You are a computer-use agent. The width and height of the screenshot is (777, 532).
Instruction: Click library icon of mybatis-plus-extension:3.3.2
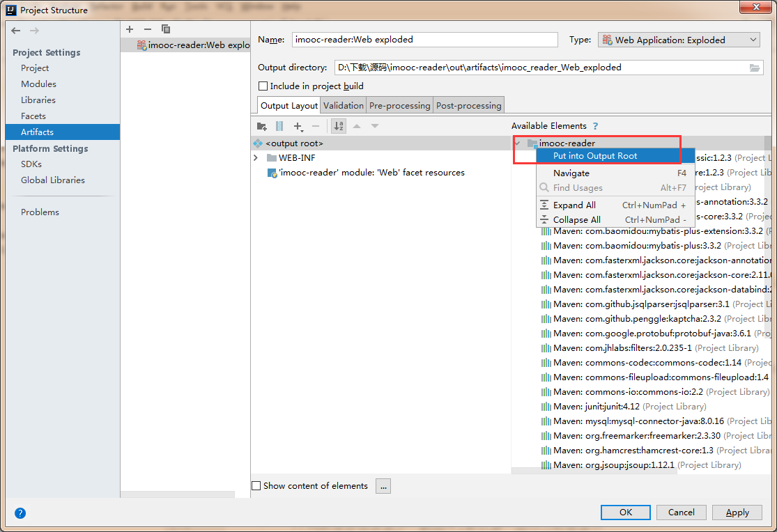coord(546,231)
